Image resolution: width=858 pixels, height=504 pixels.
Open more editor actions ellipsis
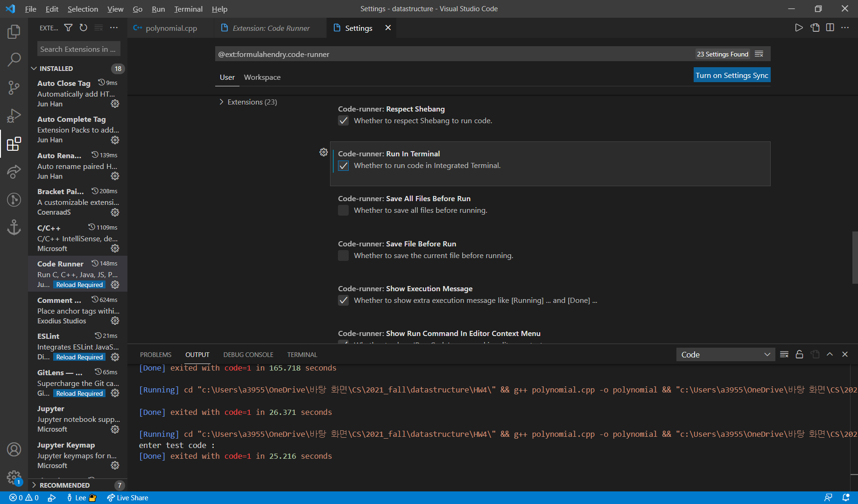click(845, 28)
